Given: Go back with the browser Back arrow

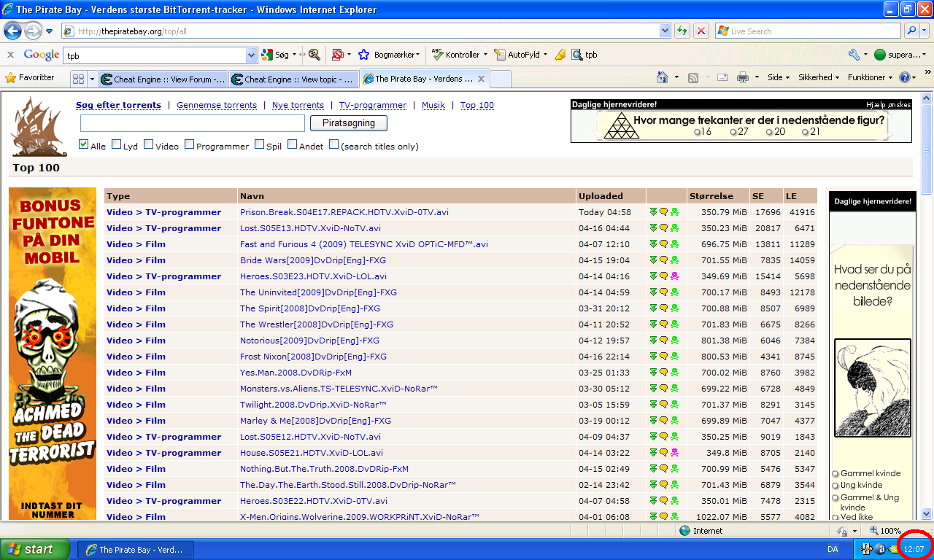Looking at the screenshot, I should point(12,31).
